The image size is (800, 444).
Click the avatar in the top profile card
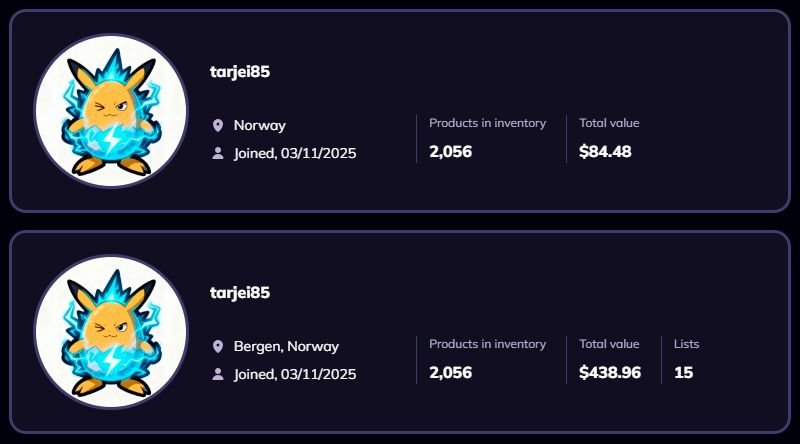point(111,111)
